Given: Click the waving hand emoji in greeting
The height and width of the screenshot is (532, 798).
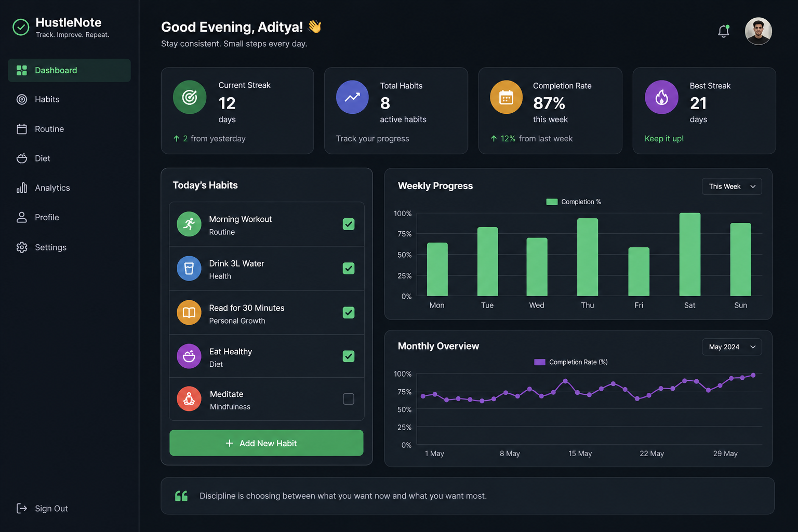Looking at the screenshot, I should click(x=315, y=26).
